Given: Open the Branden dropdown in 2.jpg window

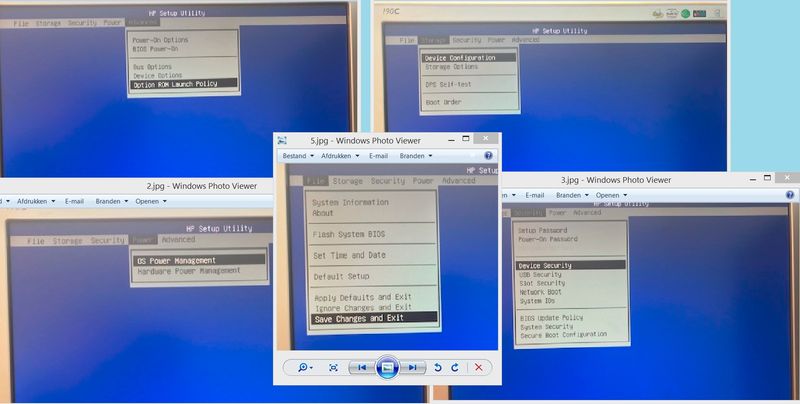Looking at the screenshot, I should pos(112,201).
